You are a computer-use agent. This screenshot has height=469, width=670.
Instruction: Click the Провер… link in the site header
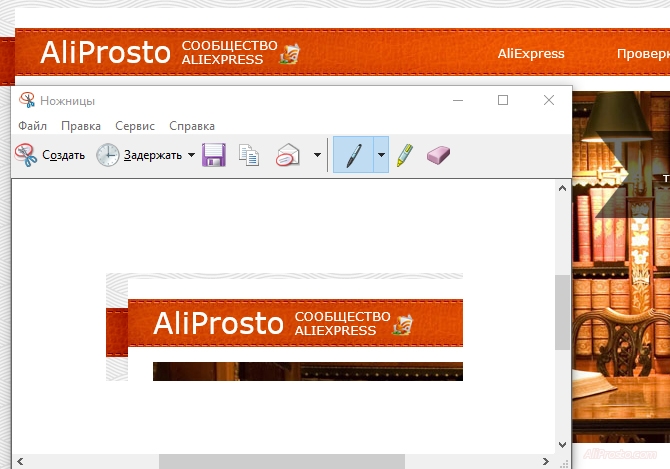point(642,54)
